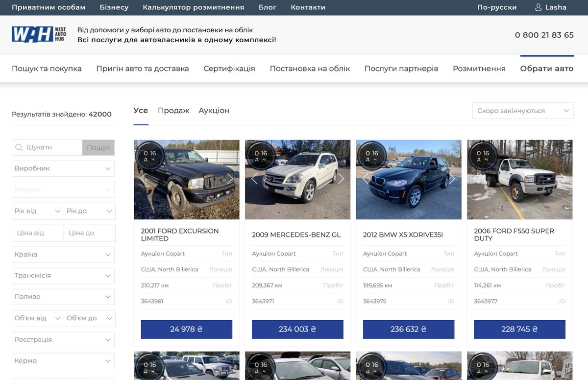The image size is (588, 380).
Task: Open Розмитнення menu item
Action: (479, 69)
